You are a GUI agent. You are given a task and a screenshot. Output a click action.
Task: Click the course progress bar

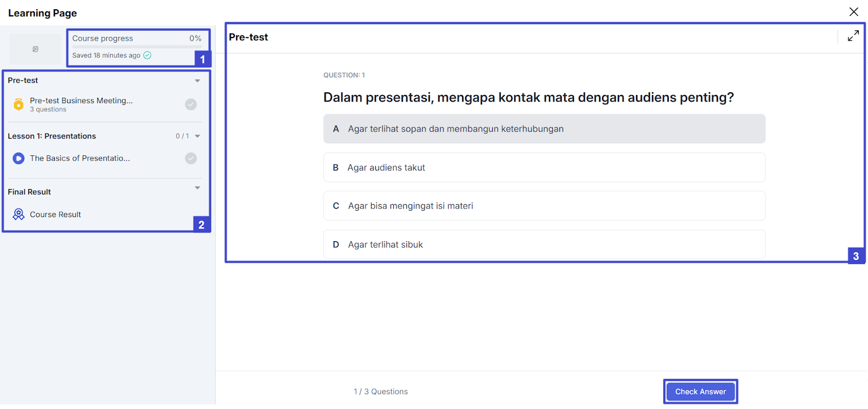137,47
